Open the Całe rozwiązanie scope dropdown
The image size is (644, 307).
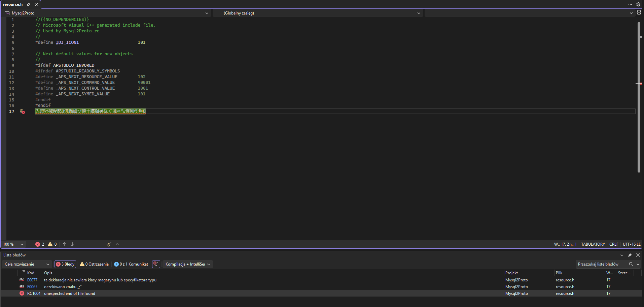(27, 264)
